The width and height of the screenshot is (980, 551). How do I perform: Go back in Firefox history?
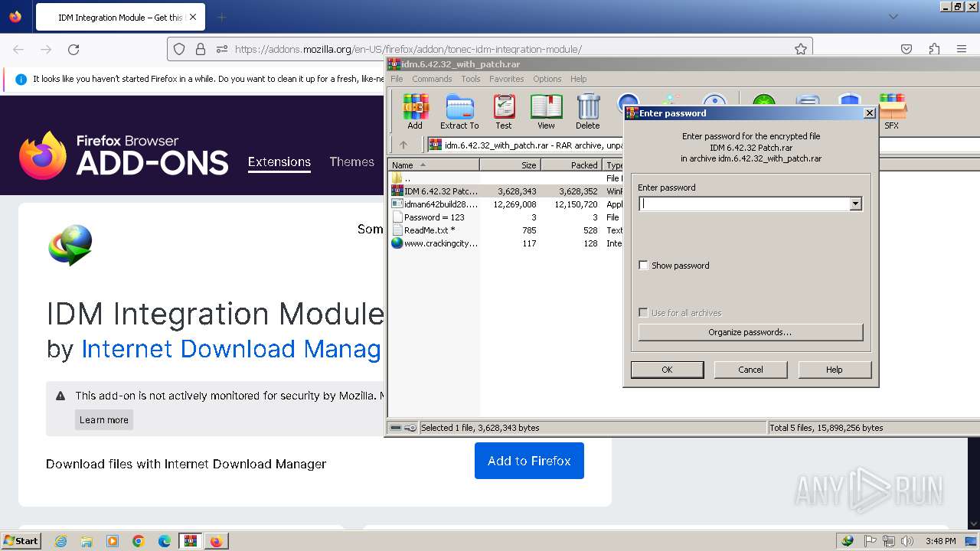click(x=18, y=49)
